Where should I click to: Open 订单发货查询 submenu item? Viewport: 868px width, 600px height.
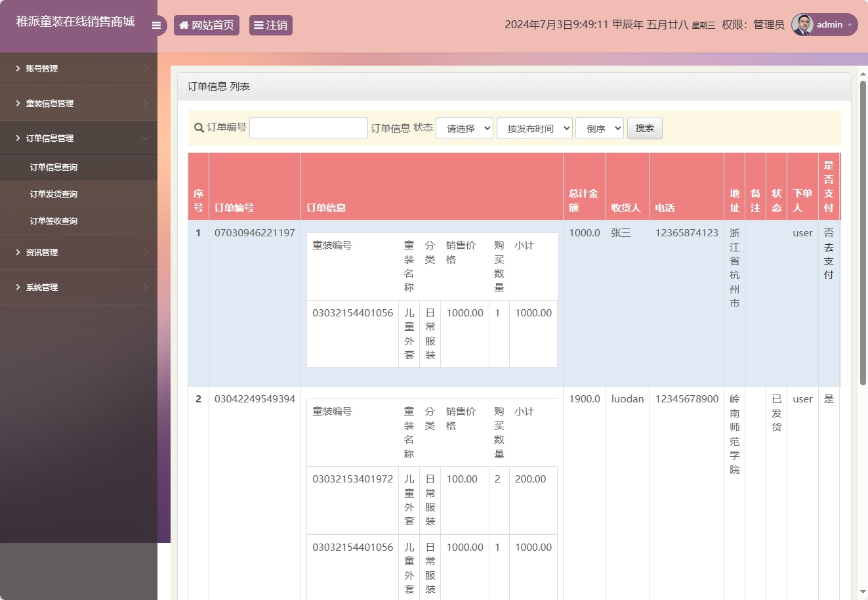(x=54, y=194)
